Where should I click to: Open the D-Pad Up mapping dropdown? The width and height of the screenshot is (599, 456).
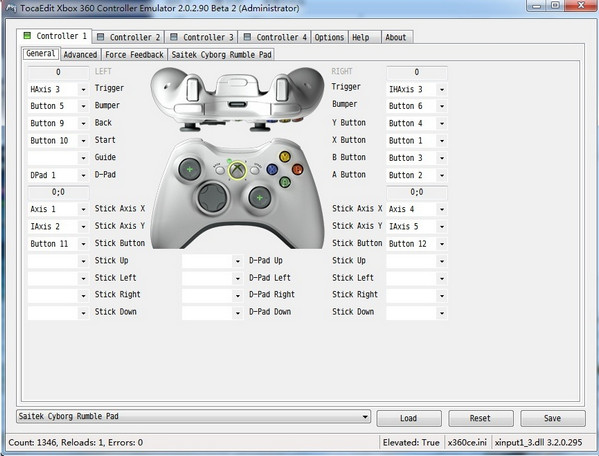click(238, 261)
